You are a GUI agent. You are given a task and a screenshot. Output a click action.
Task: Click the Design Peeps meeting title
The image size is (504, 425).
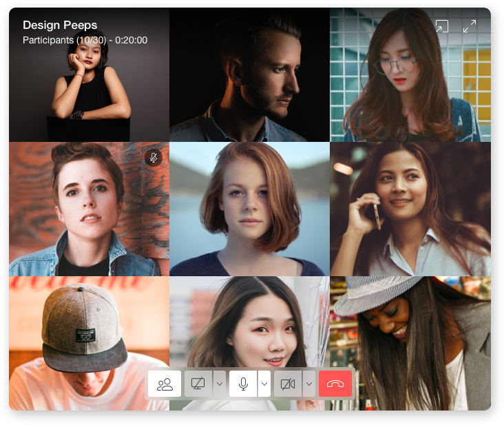coord(60,25)
